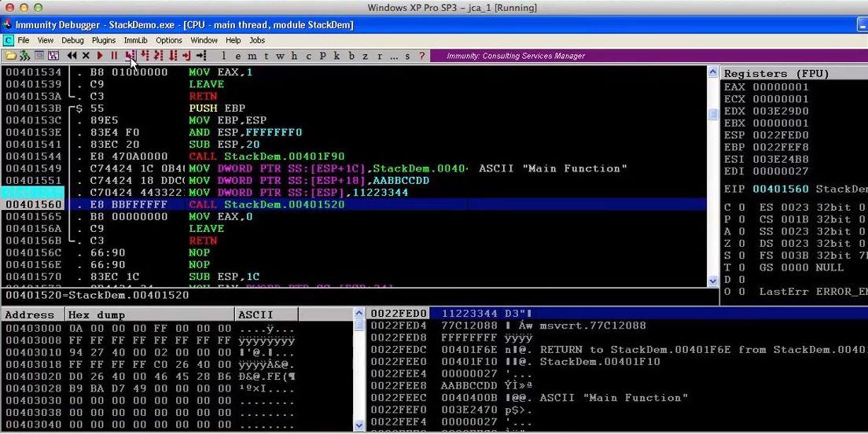Open the Help menu
The image size is (868, 434).
click(233, 40)
